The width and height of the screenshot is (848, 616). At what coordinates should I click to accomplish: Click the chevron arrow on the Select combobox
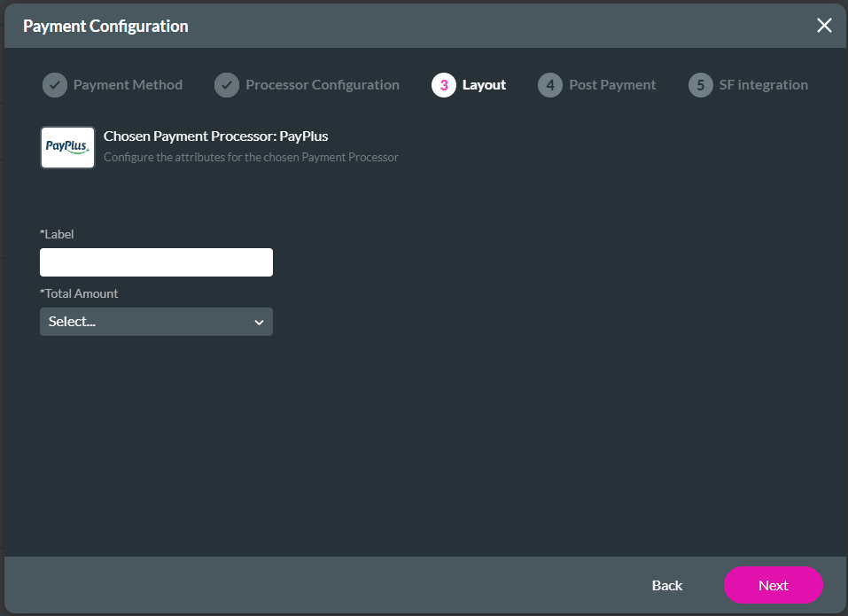(260, 321)
